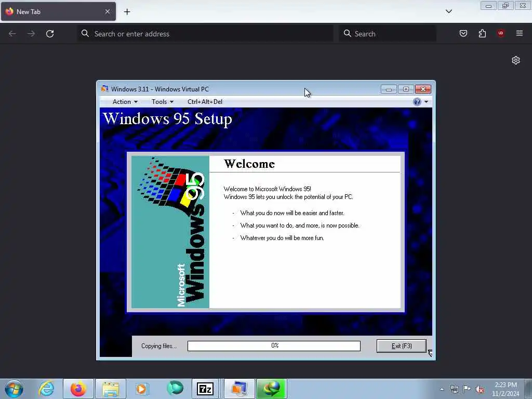Open the clock showing 2:23 PM
Screen dimensions: 532x399
pos(506,389)
